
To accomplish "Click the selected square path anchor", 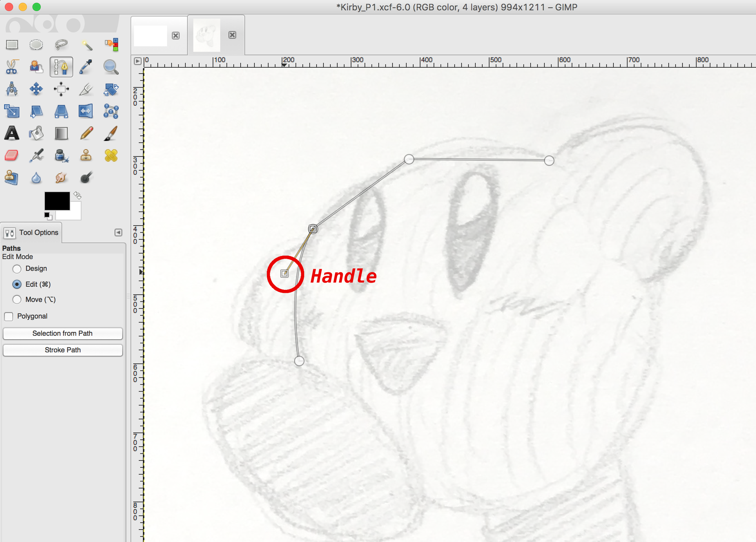I will point(313,229).
